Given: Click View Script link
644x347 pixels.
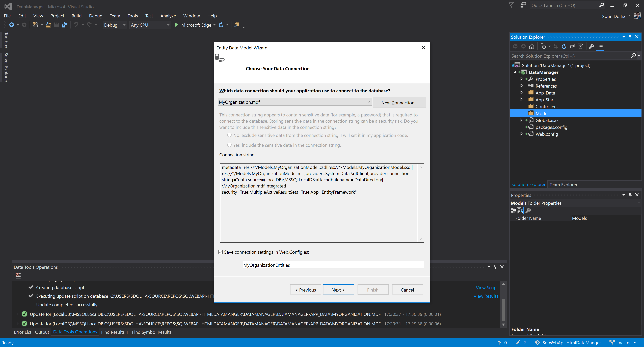Looking at the screenshot, I should click(x=487, y=288).
